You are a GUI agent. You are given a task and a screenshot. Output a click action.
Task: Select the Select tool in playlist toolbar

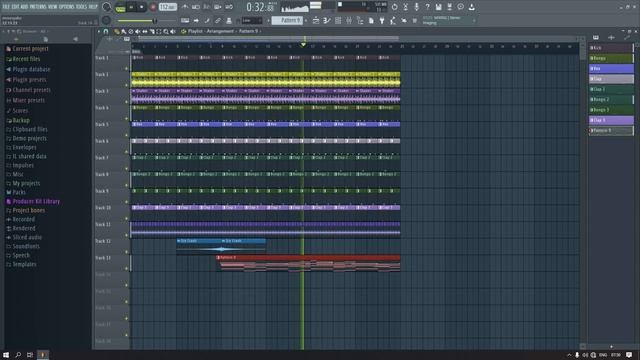point(159,31)
